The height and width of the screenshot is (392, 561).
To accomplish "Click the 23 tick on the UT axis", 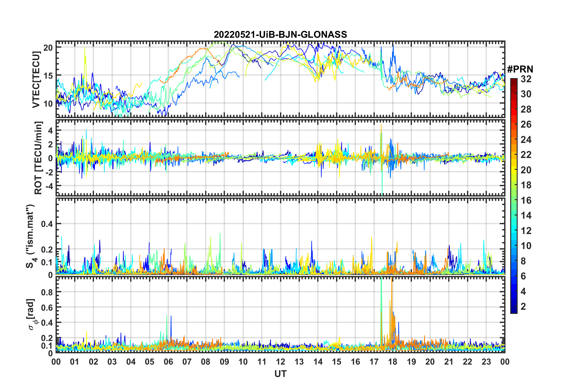I will coord(486,362).
